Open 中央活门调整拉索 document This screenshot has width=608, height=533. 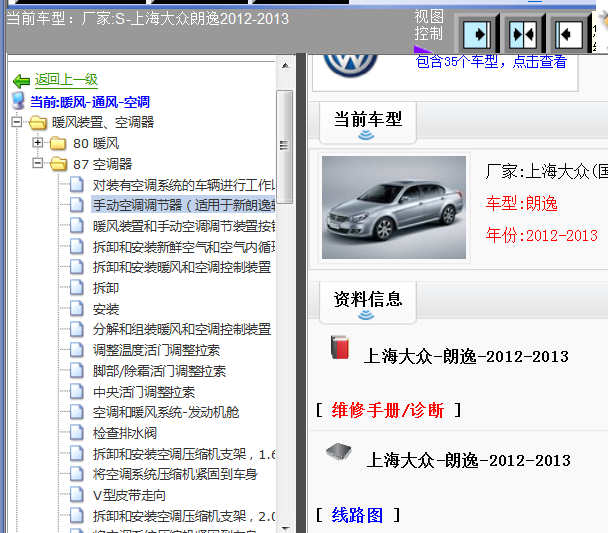[144, 392]
